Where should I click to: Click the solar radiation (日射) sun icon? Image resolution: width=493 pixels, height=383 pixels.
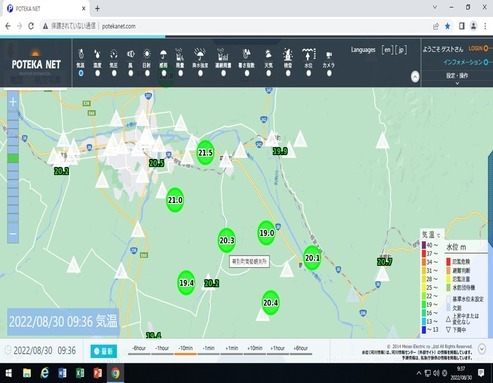(x=147, y=54)
